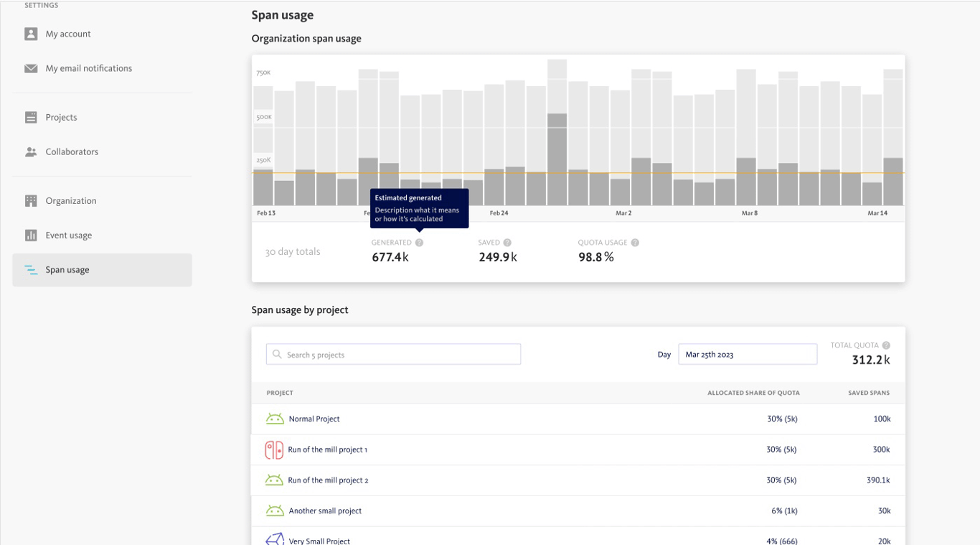Open My account settings
The width and height of the screenshot is (980, 545).
click(x=68, y=34)
